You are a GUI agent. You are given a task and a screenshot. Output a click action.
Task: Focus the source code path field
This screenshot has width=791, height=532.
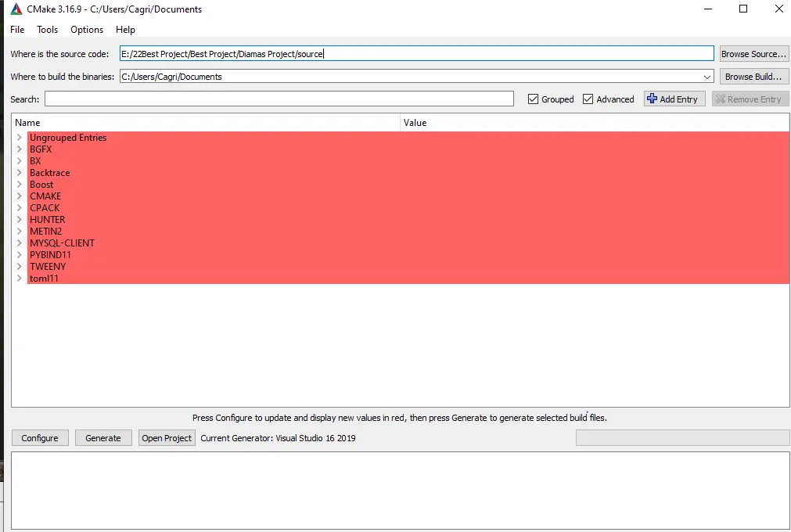pos(417,54)
